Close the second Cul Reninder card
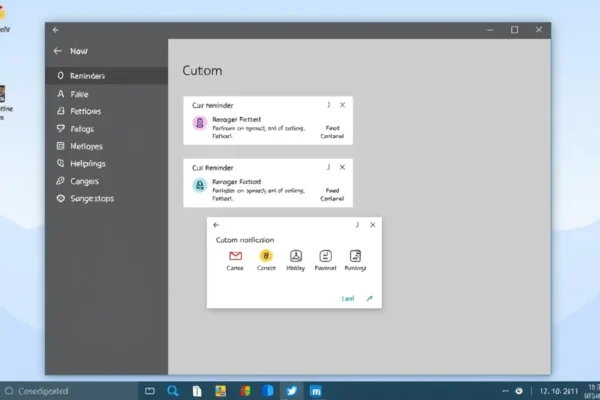 coord(342,167)
